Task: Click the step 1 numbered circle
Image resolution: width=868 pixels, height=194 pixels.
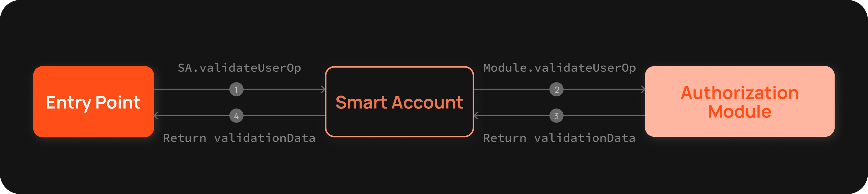Action: point(236,90)
